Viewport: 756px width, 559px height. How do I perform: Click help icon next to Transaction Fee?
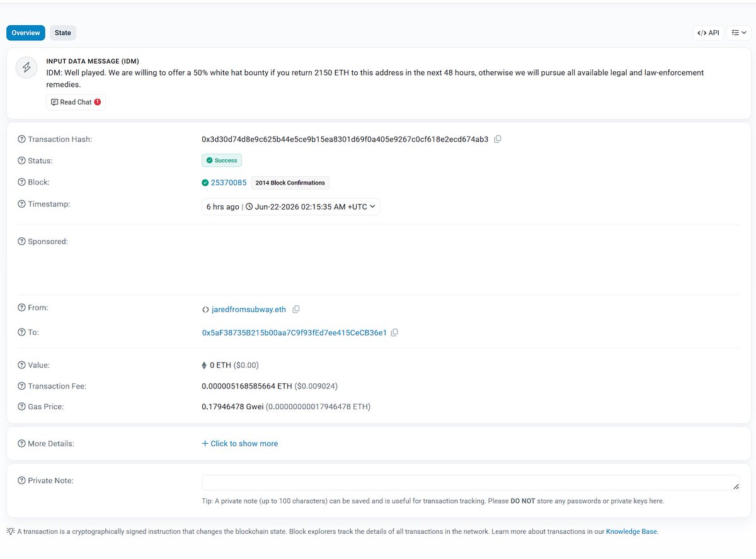click(21, 386)
